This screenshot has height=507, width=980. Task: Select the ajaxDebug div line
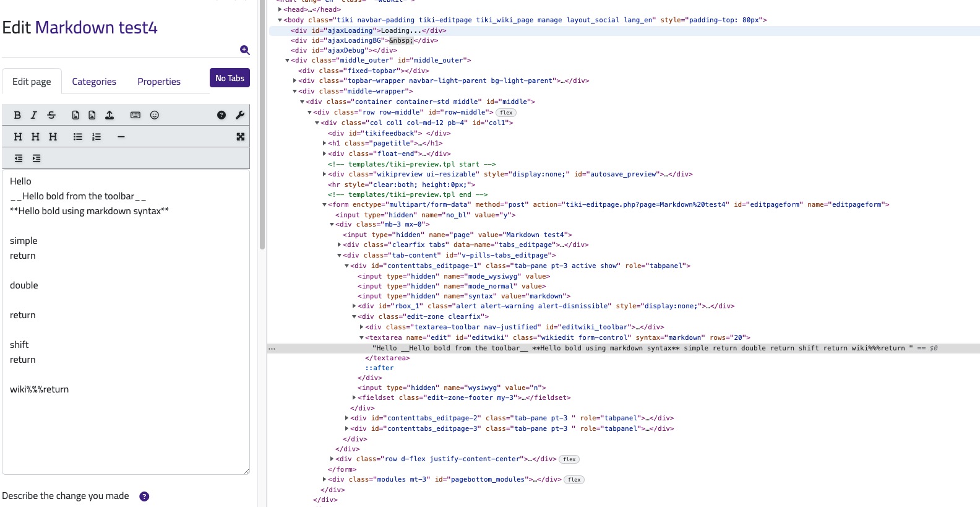(x=344, y=50)
